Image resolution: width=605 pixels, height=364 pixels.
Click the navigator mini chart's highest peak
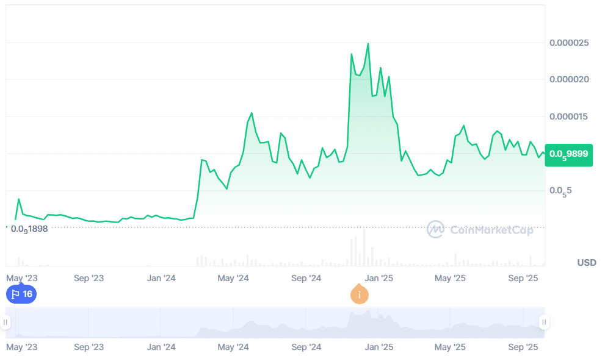(368, 312)
